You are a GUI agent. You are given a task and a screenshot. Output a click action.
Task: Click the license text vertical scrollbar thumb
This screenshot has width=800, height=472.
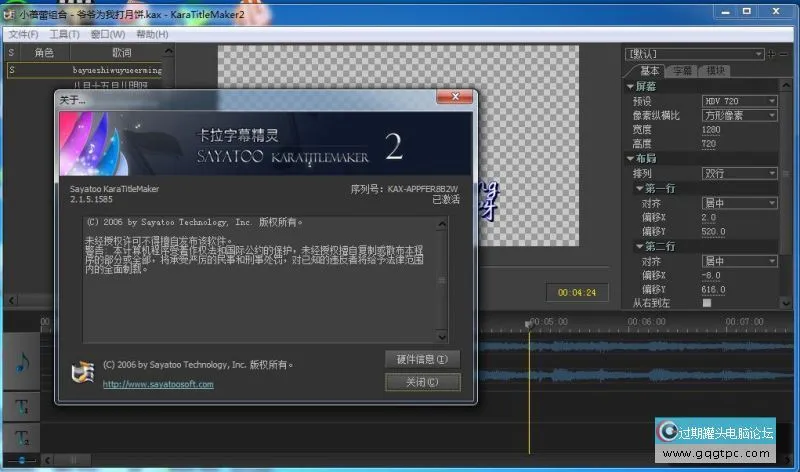pyautogui.click(x=442, y=280)
